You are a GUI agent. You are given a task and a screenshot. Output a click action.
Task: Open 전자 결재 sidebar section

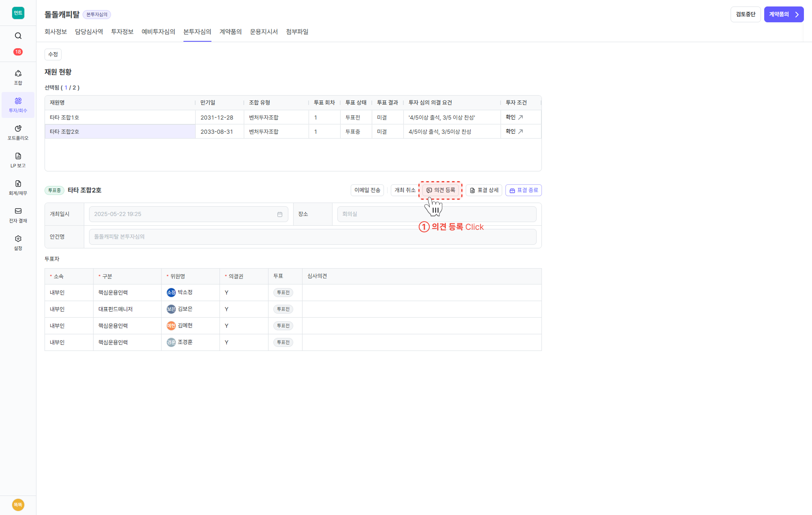point(18,215)
